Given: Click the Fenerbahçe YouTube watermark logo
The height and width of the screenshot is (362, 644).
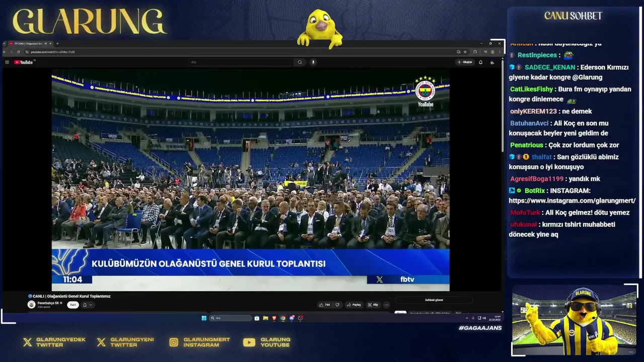Looking at the screenshot, I should coord(425,92).
